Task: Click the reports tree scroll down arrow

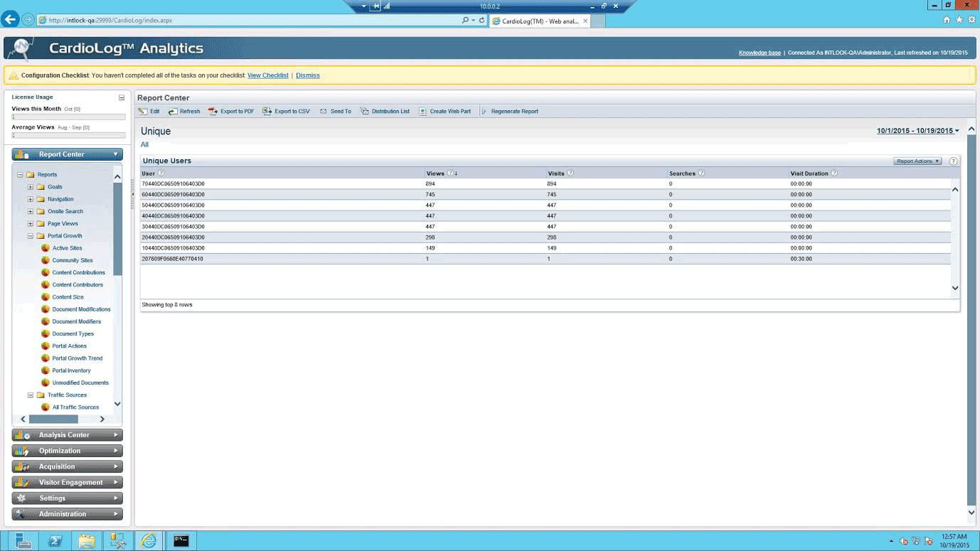Action: (x=117, y=404)
